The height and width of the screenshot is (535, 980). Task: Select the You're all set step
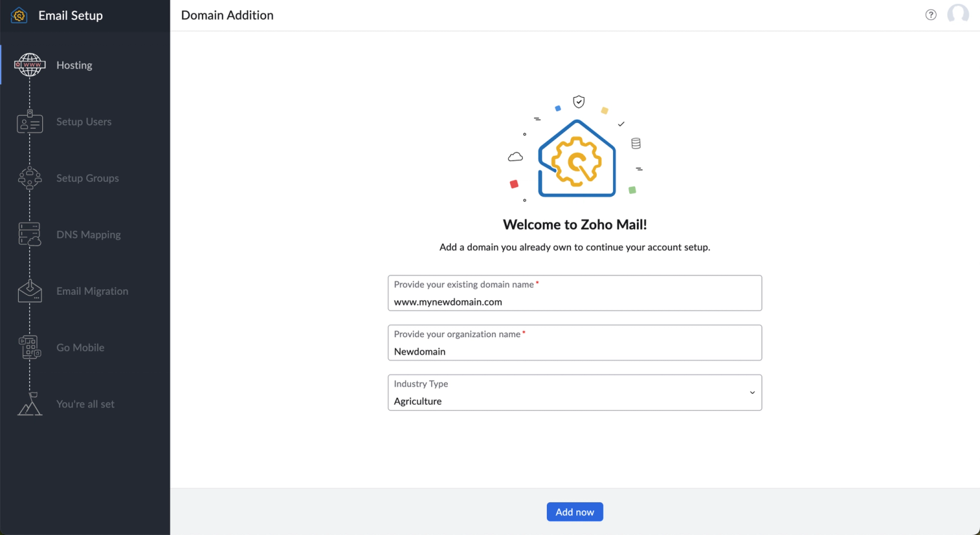click(x=86, y=404)
